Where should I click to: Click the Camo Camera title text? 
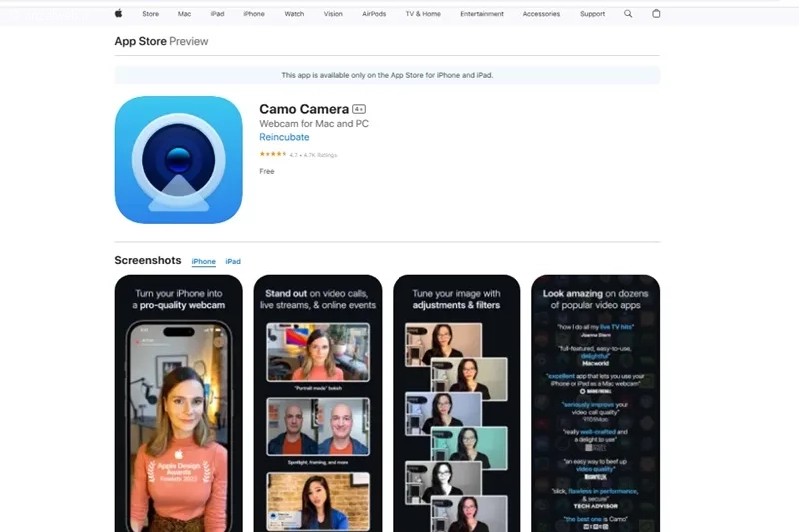304,109
